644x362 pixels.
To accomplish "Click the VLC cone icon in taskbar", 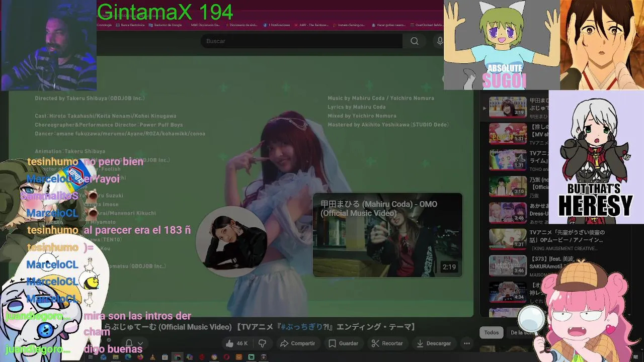I will [153, 357].
